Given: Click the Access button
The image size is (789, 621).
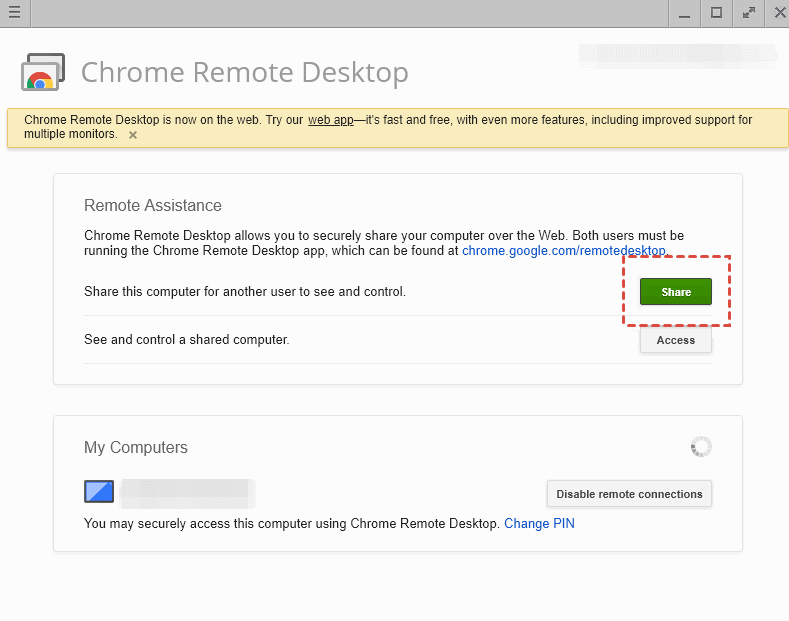Looking at the screenshot, I should point(675,340).
